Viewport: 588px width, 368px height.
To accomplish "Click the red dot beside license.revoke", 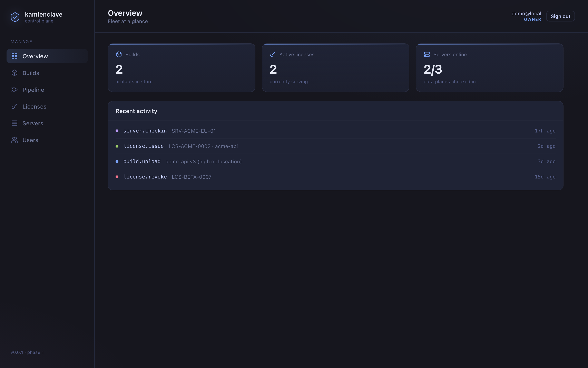I will (x=117, y=177).
